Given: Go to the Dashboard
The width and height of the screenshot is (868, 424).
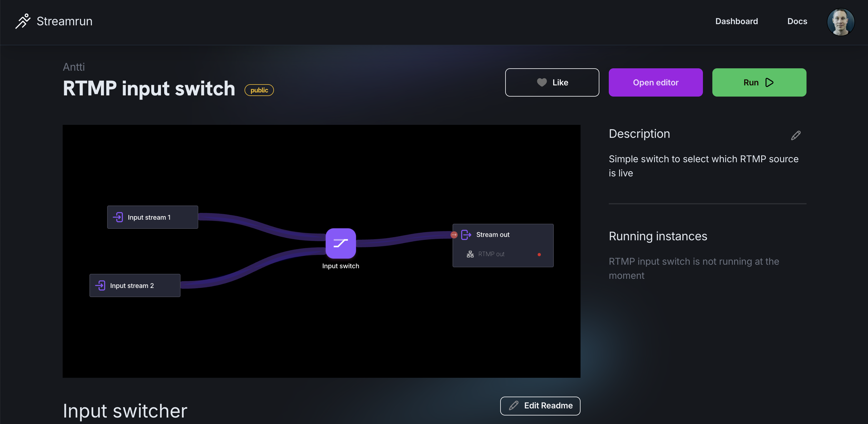Looking at the screenshot, I should coord(736,21).
